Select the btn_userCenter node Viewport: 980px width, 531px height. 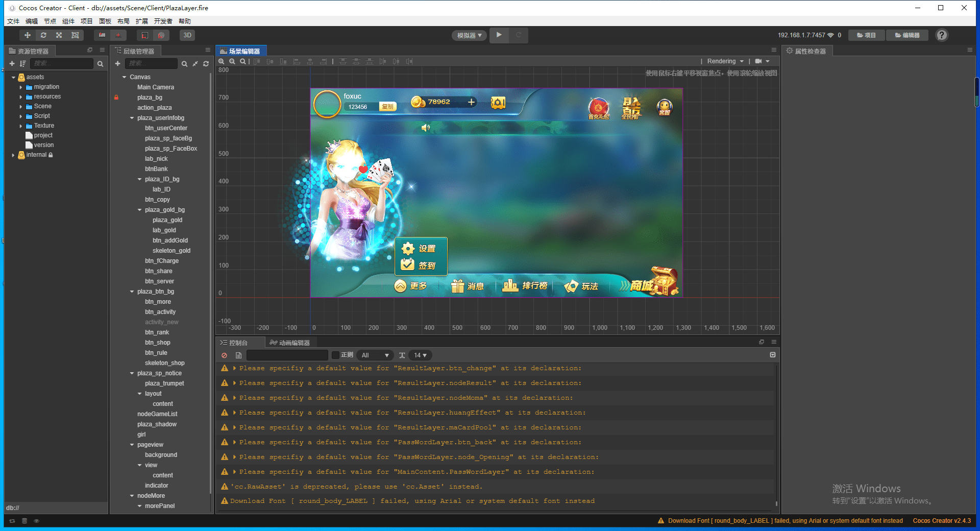click(x=166, y=128)
